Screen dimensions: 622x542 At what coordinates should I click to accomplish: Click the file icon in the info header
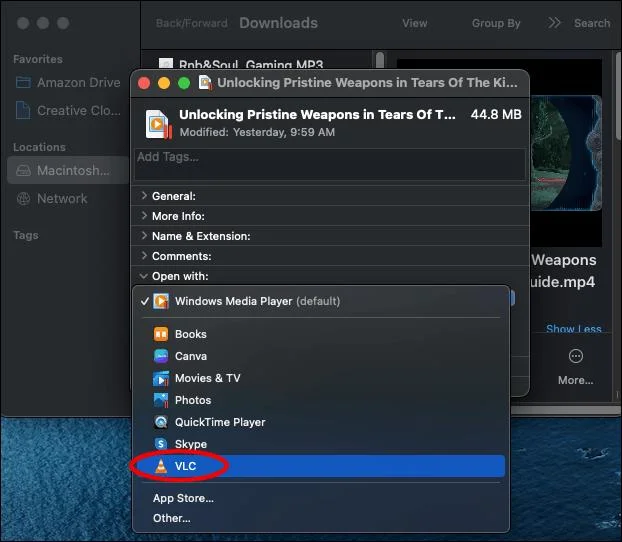158,124
